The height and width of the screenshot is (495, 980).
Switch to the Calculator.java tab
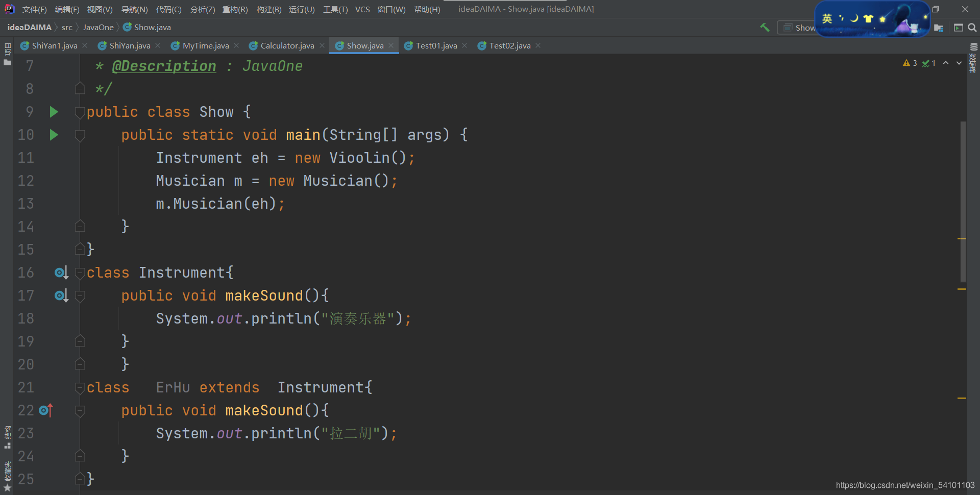[287, 45]
